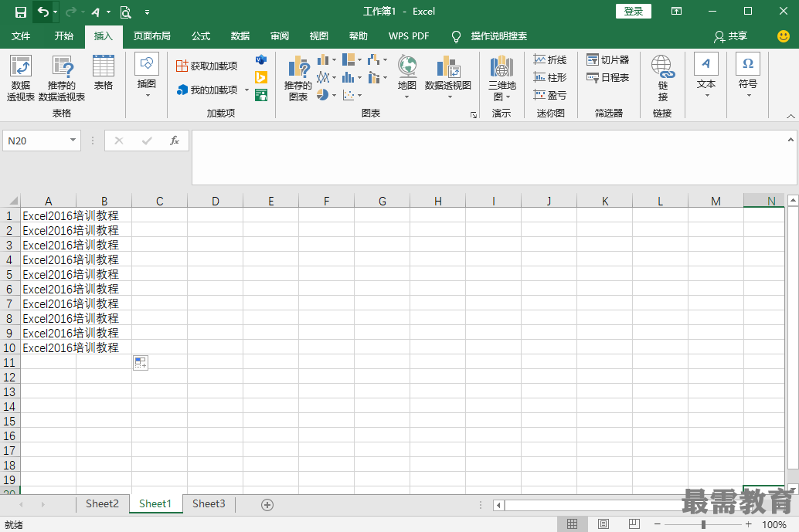The height and width of the screenshot is (532, 799).
Task: Insert a Slicer (切片器)
Action: [x=608, y=60]
